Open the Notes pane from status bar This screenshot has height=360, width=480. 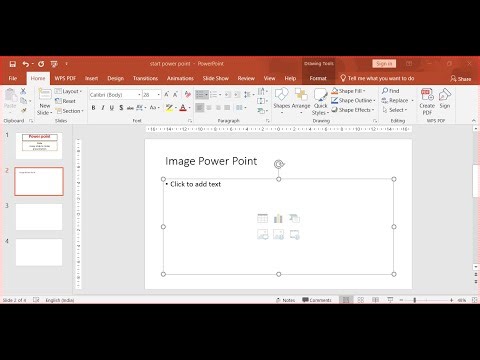click(x=286, y=300)
